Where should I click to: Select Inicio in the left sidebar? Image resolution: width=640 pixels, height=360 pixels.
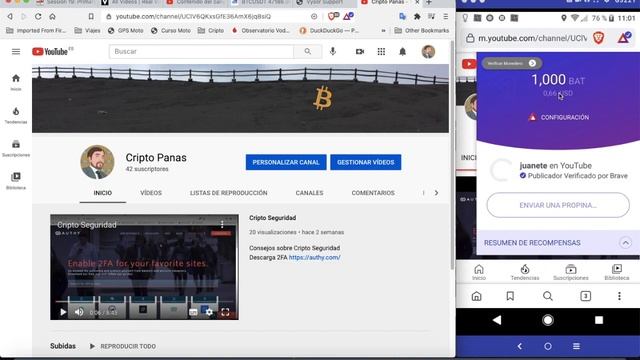[16, 82]
